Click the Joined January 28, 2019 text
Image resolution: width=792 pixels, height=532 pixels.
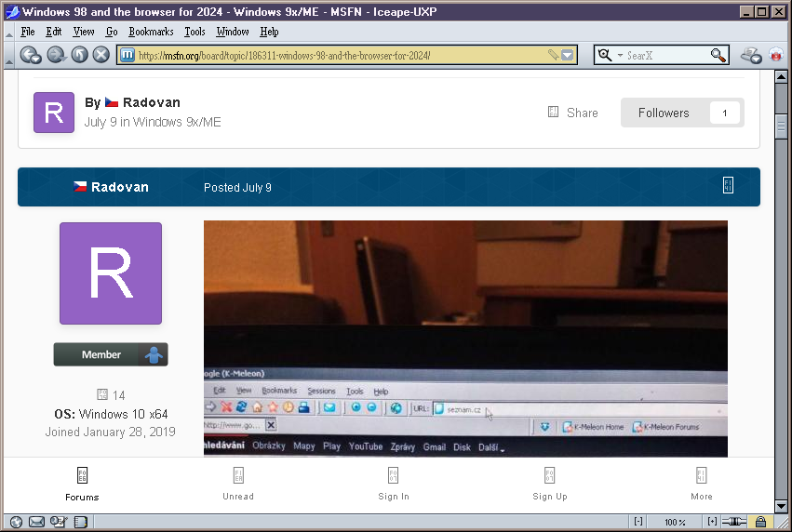click(x=111, y=432)
